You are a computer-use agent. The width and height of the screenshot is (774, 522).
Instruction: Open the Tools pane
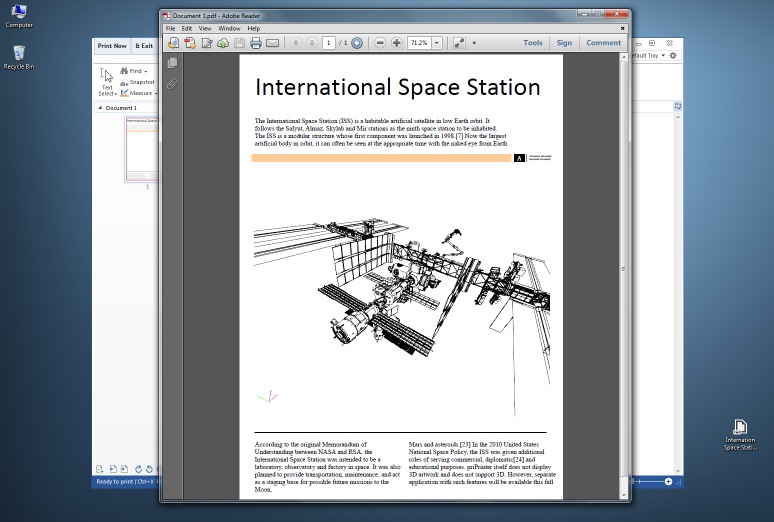coord(533,43)
